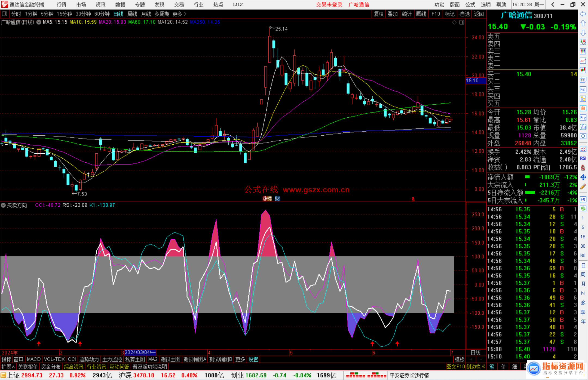Collapse the 侧边栏 sidebar
588x380 pixels.
click(476, 367)
